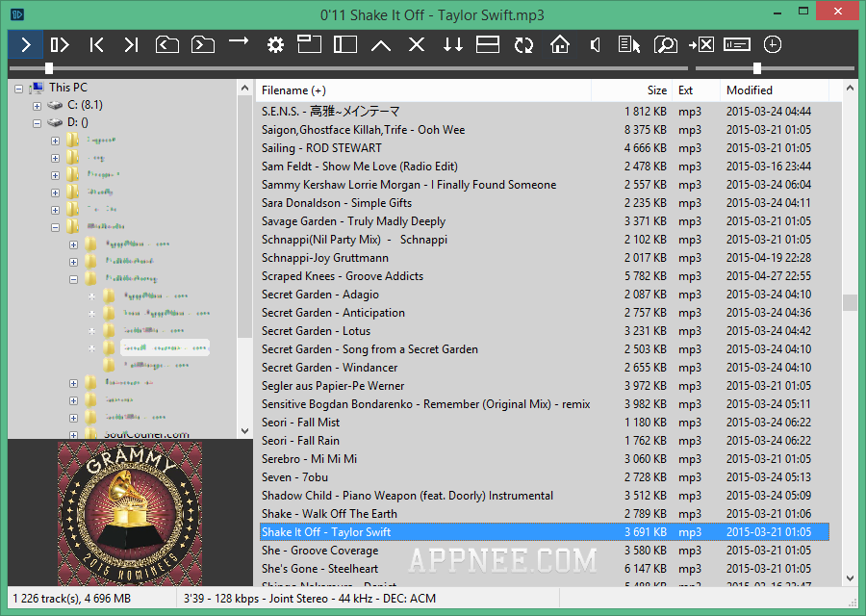The width and height of the screenshot is (866, 616).
Task: Click the circled plus icon
Action: [x=772, y=44]
